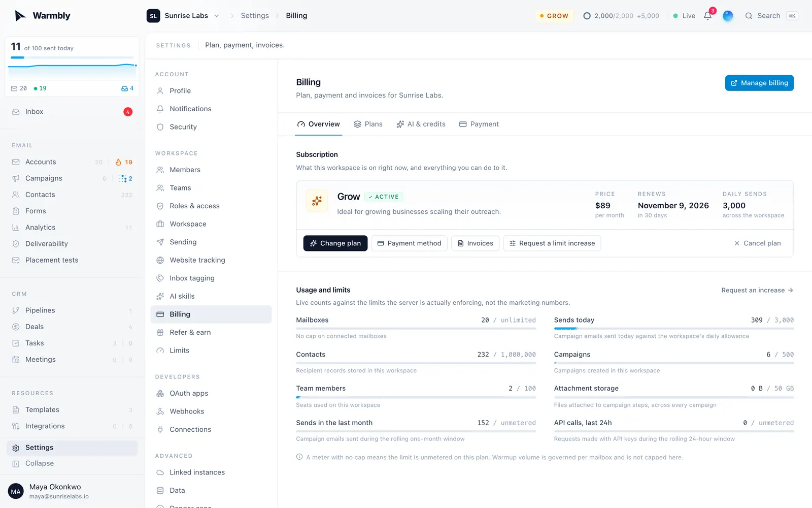Open Deliverability shield icon
Screen dimensions: 812x508
pyautogui.click(x=16, y=244)
